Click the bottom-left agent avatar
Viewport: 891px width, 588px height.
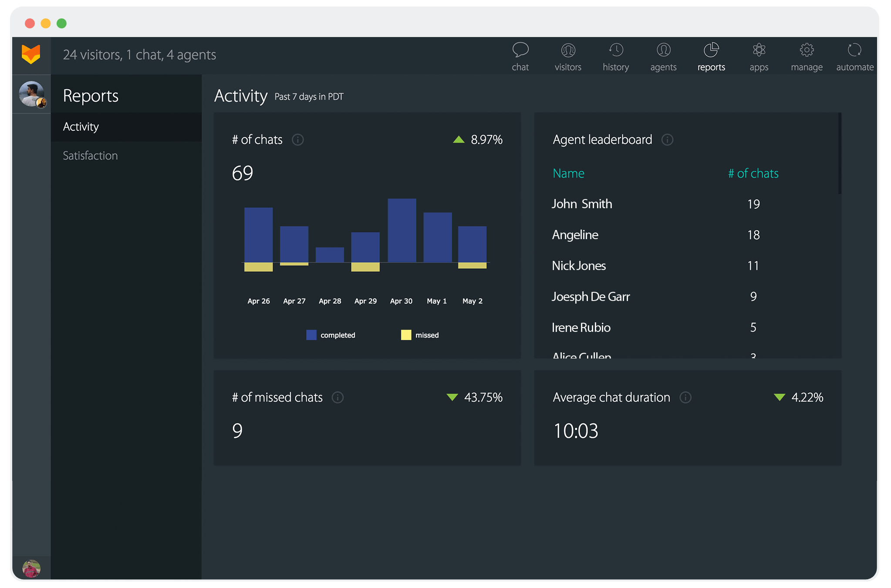point(31,568)
